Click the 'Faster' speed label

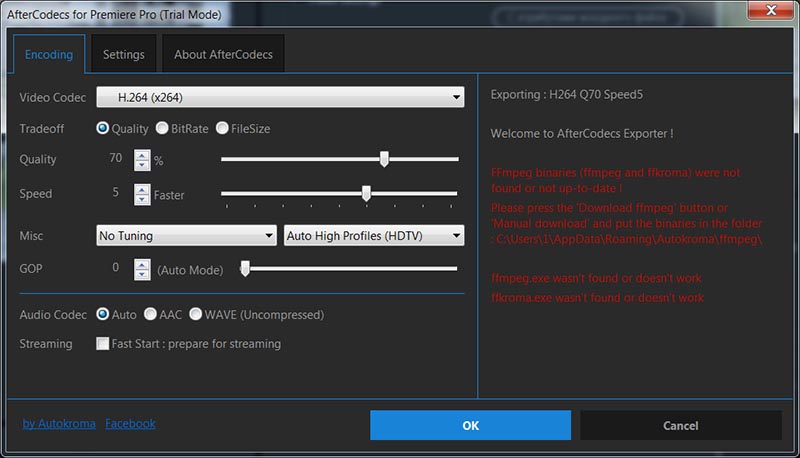(x=169, y=195)
